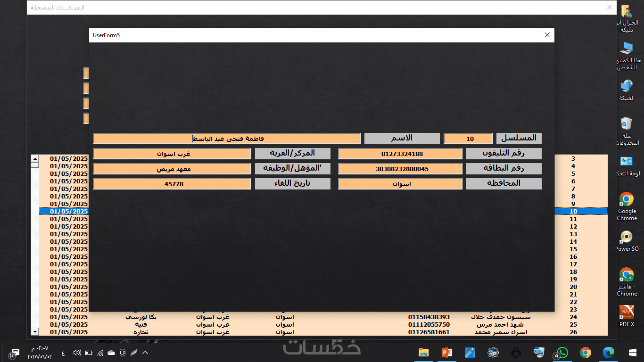This screenshot has width=644, height=362.
Task: Click qualification cell بكا لورسي
Action: pos(141,317)
